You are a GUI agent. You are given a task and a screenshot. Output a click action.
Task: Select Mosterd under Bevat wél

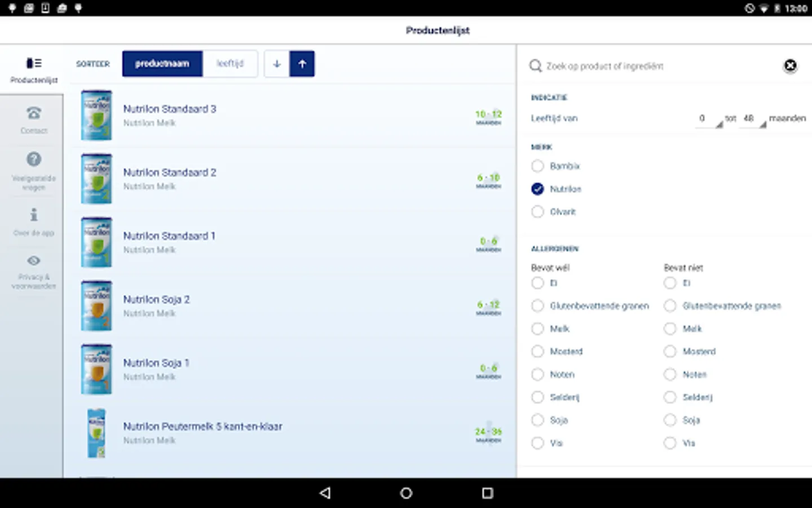point(537,352)
